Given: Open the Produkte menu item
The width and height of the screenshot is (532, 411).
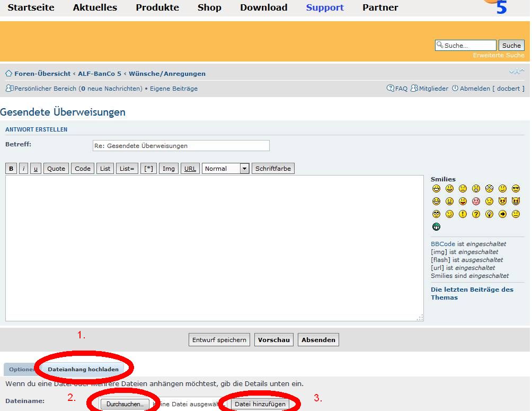Looking at the screenshot, I should click(157, 7).
